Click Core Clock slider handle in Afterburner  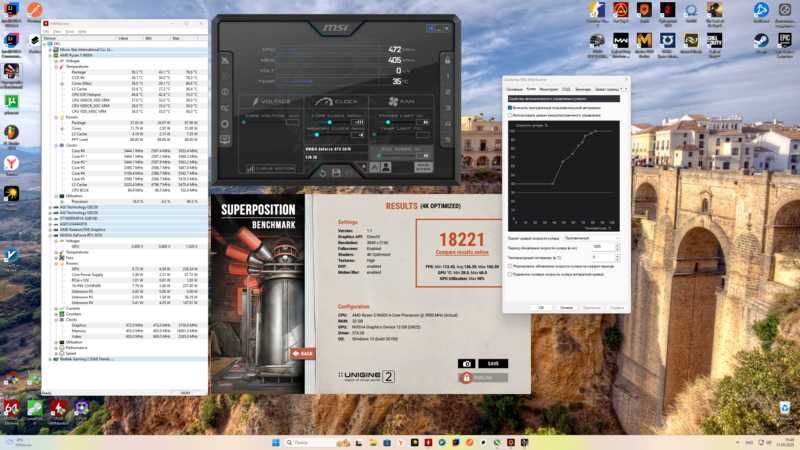[330, 122]
